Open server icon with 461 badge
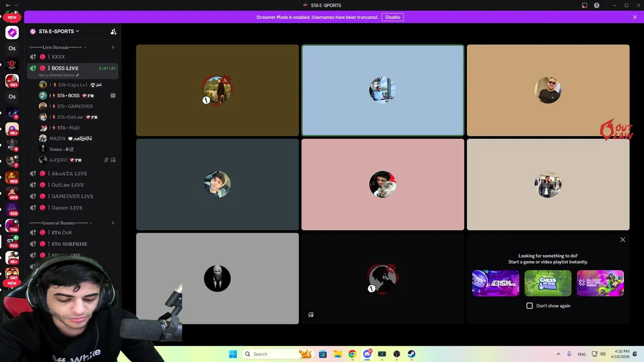 point(12,80)
